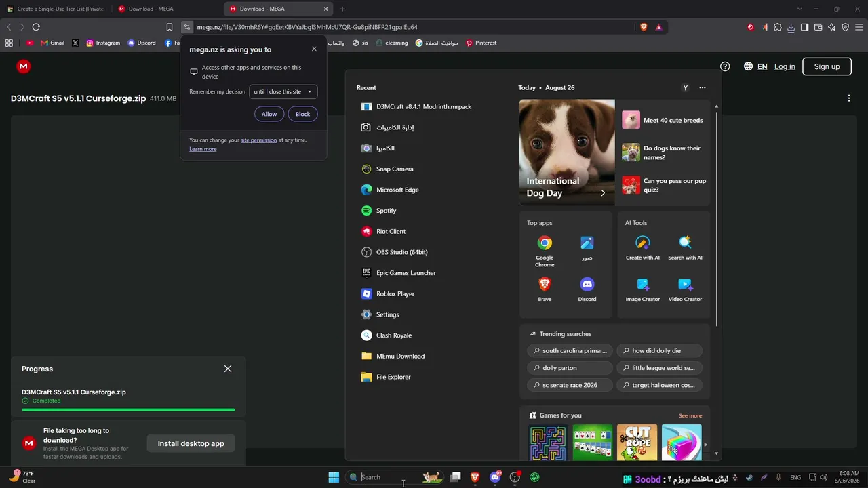Image resolution: width=868 pixels, height=488 pixels.
Task: Open Video Creator AI tool
Action: [686, 289]
